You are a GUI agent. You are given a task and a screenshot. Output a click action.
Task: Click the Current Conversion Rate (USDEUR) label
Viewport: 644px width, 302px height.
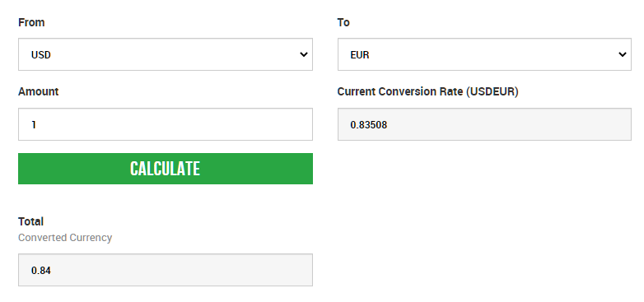tap(427, 91)
